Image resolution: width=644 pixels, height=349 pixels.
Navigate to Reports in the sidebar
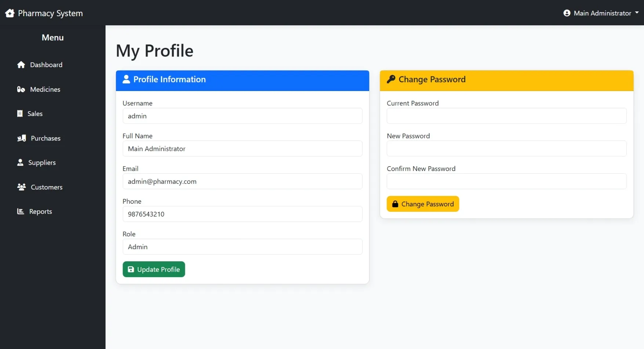[40, 211]
